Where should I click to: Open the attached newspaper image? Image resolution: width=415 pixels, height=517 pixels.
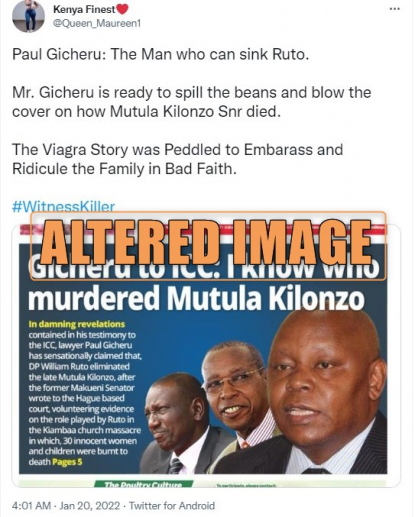[206, 357]
